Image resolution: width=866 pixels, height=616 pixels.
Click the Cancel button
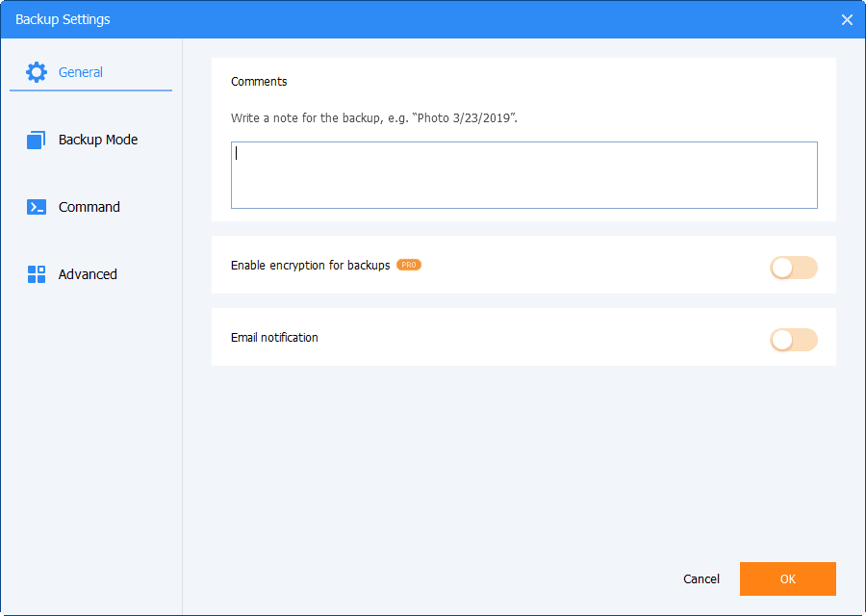click(701, 579)
